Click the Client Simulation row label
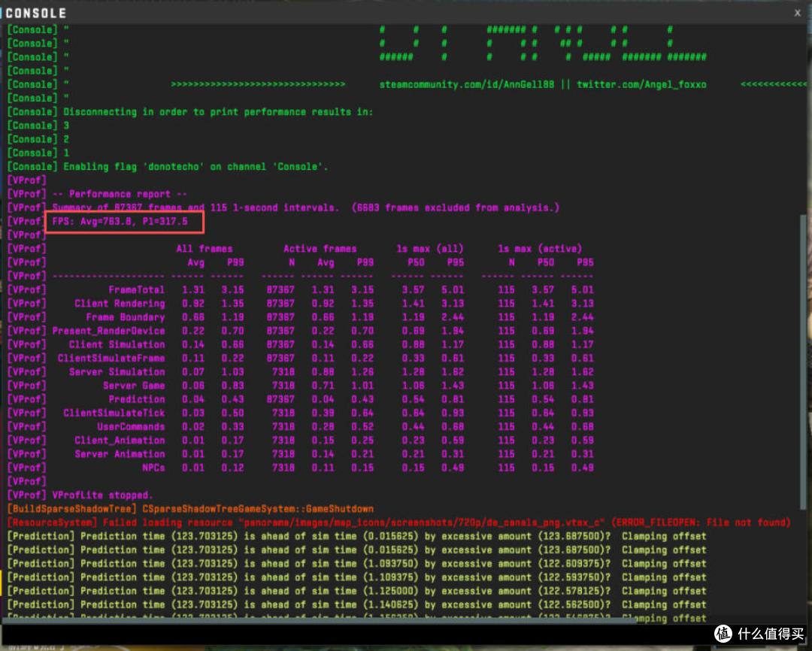 [117, 345]
